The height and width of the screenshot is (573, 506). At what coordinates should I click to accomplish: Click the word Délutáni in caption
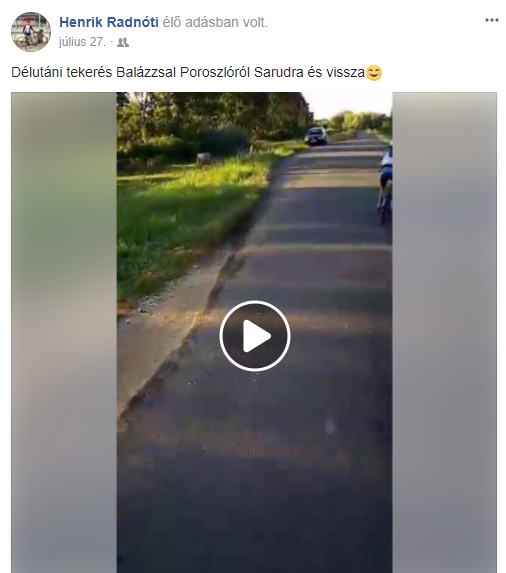click(x=37, y=72)
